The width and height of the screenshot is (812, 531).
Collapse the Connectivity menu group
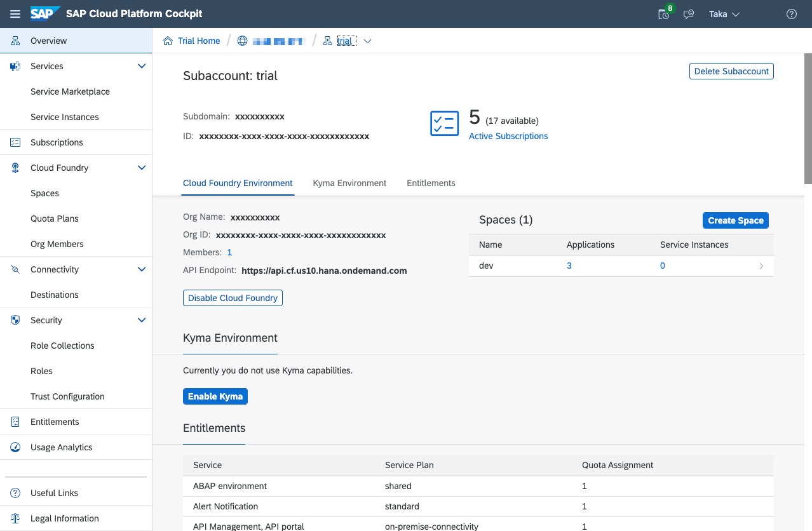(142, 269)
